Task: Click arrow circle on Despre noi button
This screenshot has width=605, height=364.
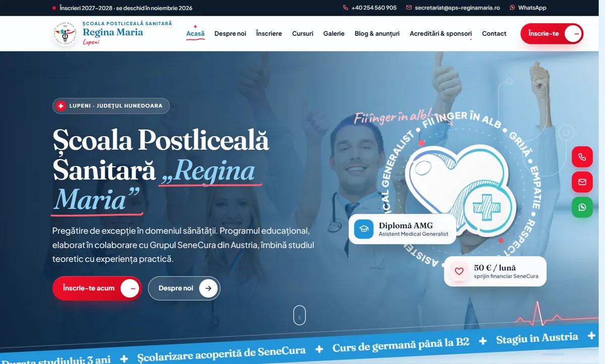Action: click(208, 288)
